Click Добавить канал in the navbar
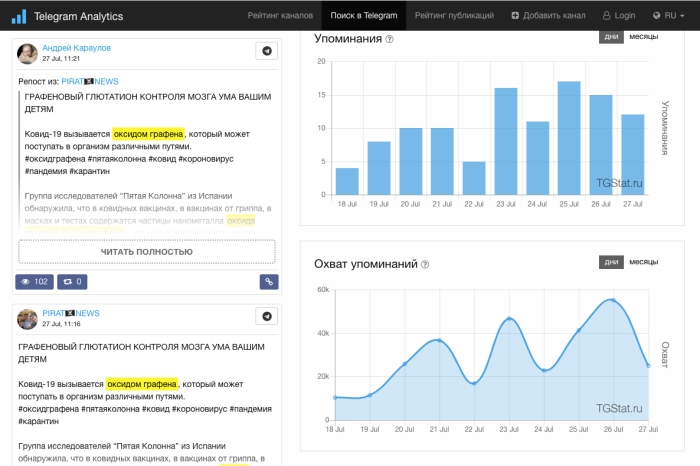The width and height of the screenshot is (700, 466). click(x=548, y=16)
